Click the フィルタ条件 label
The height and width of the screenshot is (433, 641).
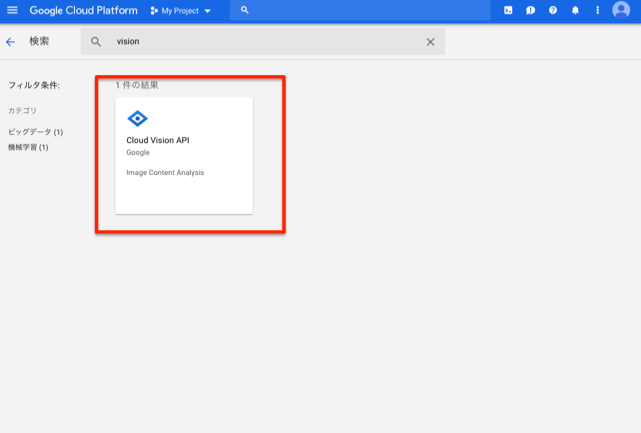point(34,85)
